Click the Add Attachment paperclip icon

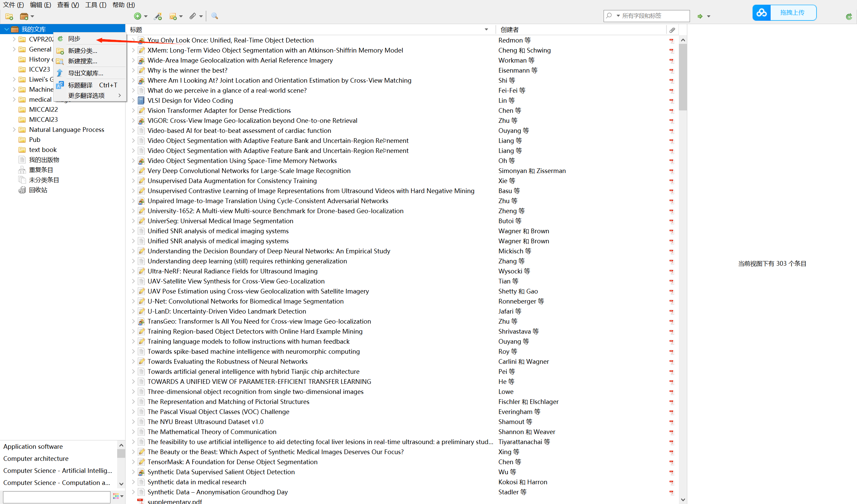tap(193, 16)
